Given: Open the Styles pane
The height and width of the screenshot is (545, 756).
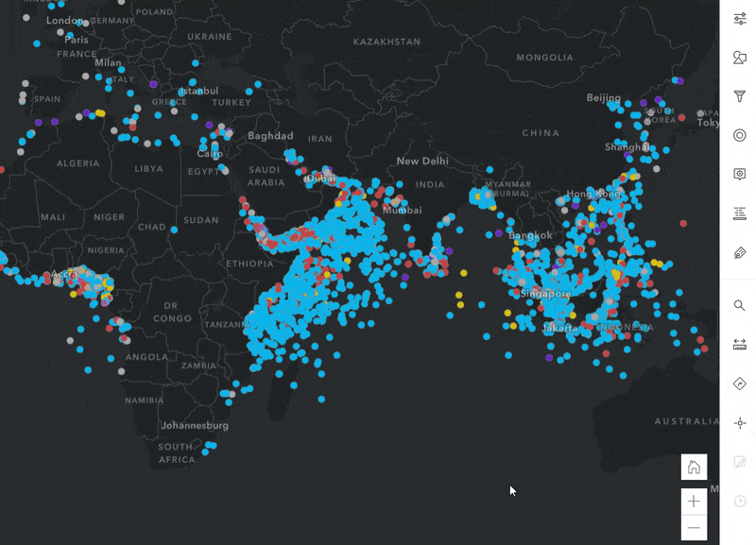Looking at the screenshot, I should [740, 58].
